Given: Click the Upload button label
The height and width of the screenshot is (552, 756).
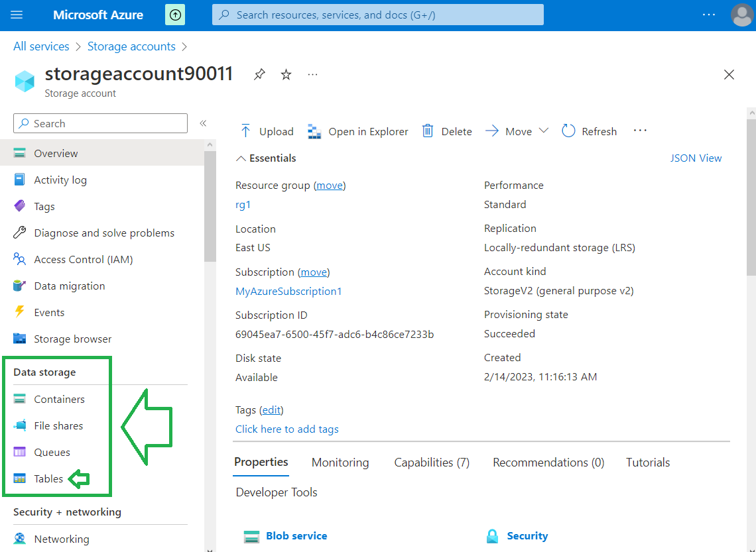Looking at the screenshot, I should click(277, 131).
